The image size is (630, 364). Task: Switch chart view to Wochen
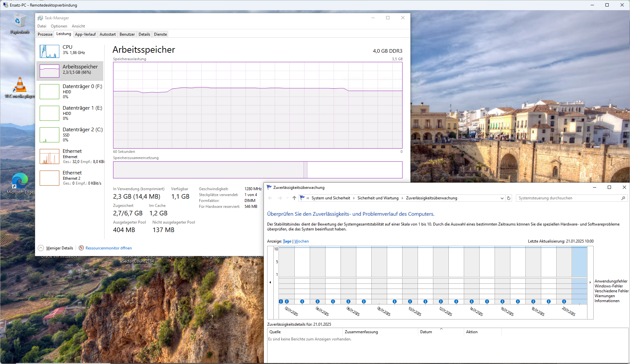pos(302,241)
